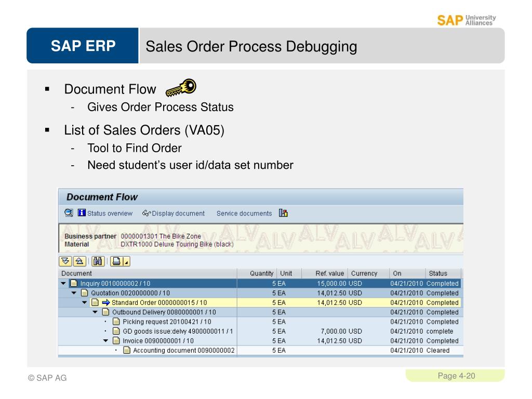Click the Completed status in Invoice row
532x399 pixels.
pyautogui.click(x=443, y=341)
